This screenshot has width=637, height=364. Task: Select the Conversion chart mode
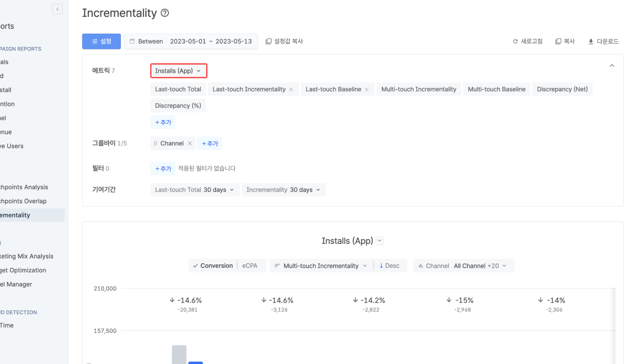coord(212,266)
